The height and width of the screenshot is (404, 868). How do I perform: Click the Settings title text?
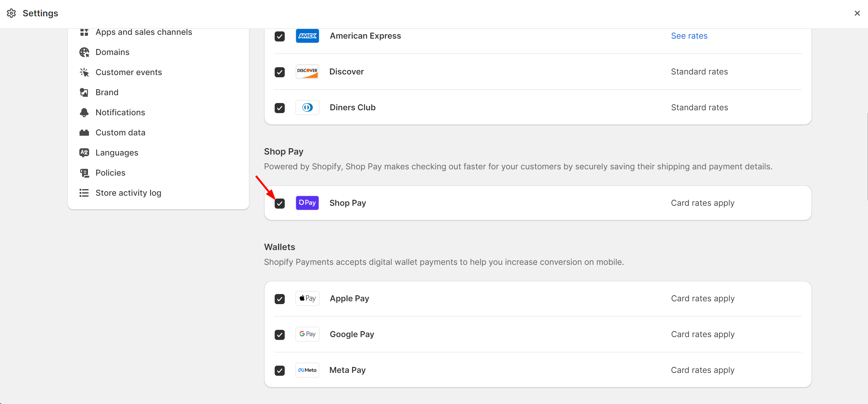[x=41, y=13]
